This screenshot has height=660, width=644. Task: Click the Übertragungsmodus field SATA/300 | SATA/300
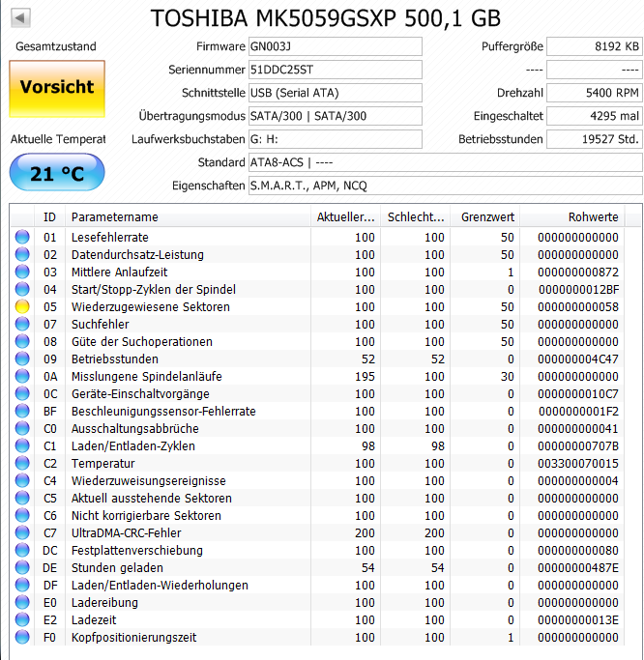(x=336, y=116)
